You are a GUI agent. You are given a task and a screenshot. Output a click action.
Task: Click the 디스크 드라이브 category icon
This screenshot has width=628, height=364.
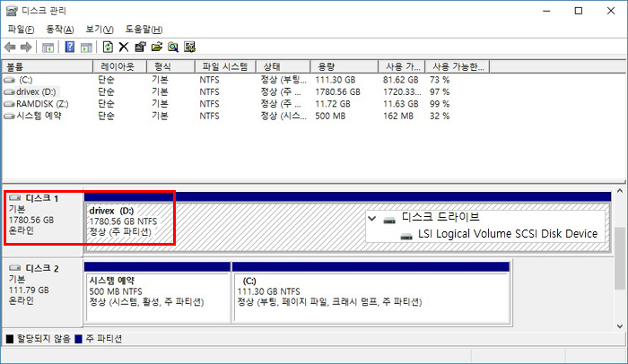pos(389,220)
